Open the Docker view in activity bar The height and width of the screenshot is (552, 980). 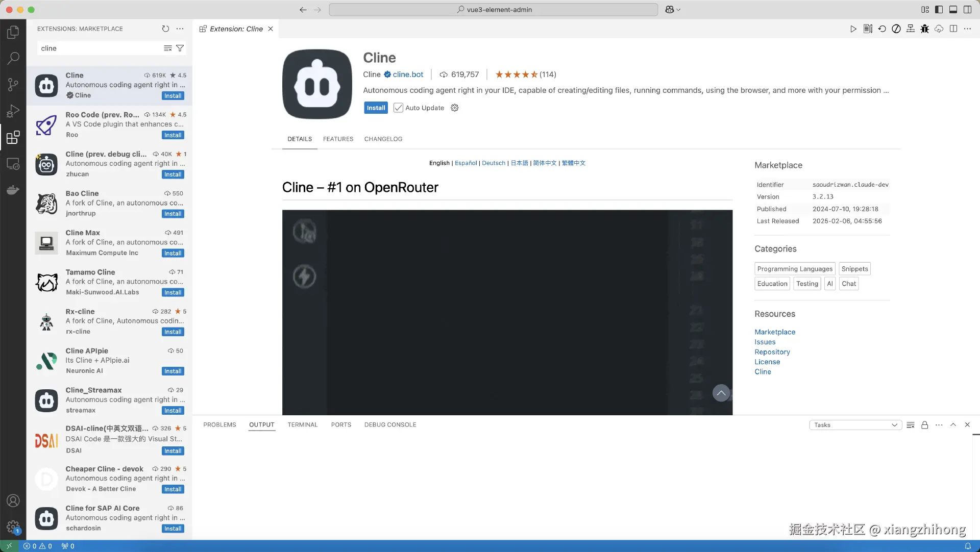[13, 190]
